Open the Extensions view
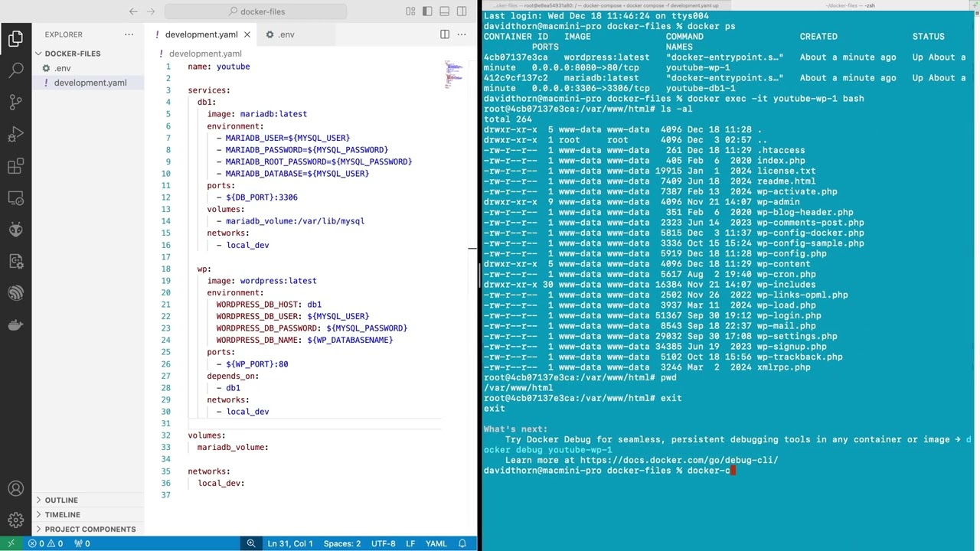 click(x=15, y=166)
